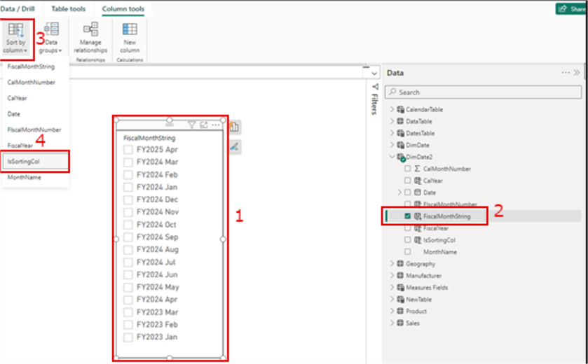Choose IsSortingCol in sort menu
The width and height of the screenshot is (588, 364).
coord(35,162)
